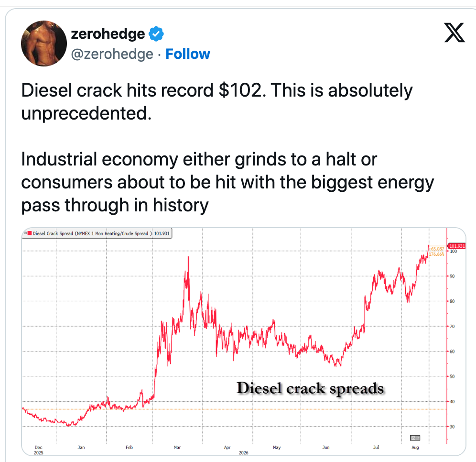Open zerohedge's profile avatar
The height and width of the screenshot is (462, 476).
pyautogui.click(x=44, y=44)
